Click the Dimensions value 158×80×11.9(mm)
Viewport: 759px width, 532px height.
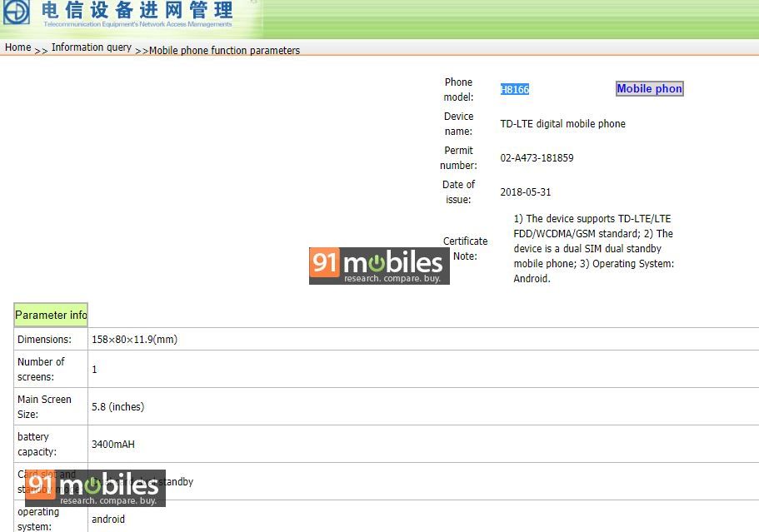tap(135, 340)
